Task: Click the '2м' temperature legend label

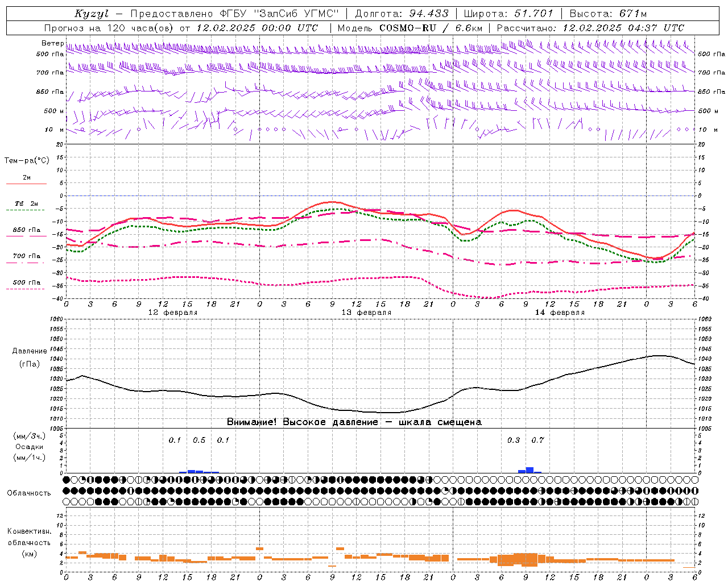Action: coord(27,178)
